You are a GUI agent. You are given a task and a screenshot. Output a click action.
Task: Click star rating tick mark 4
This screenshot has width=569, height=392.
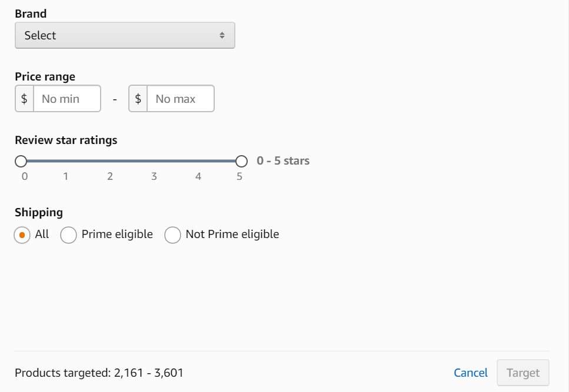point(198,176)
